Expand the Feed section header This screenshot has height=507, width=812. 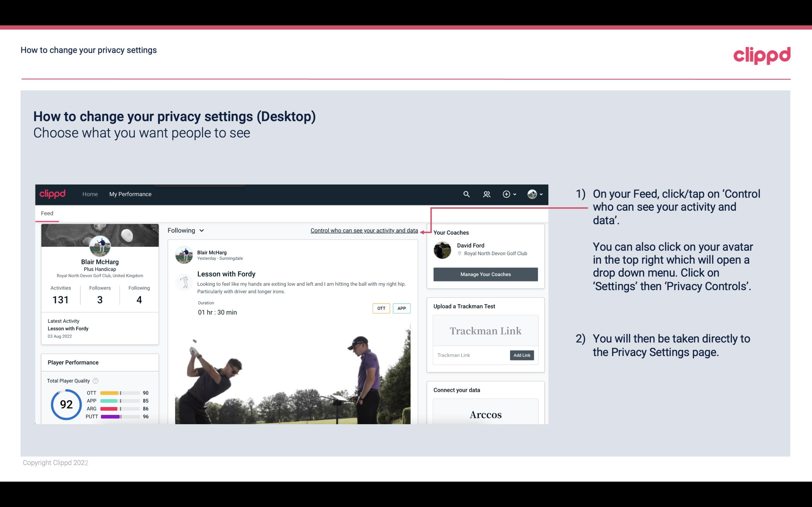(x=47, y=213)
